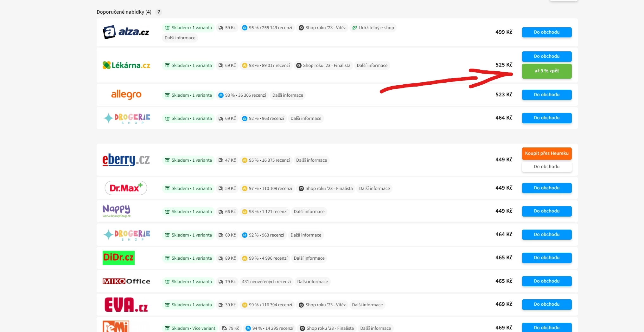The image size is (644, 332).
Task: Open the allegro shop logo
Action: pos(126,94)
